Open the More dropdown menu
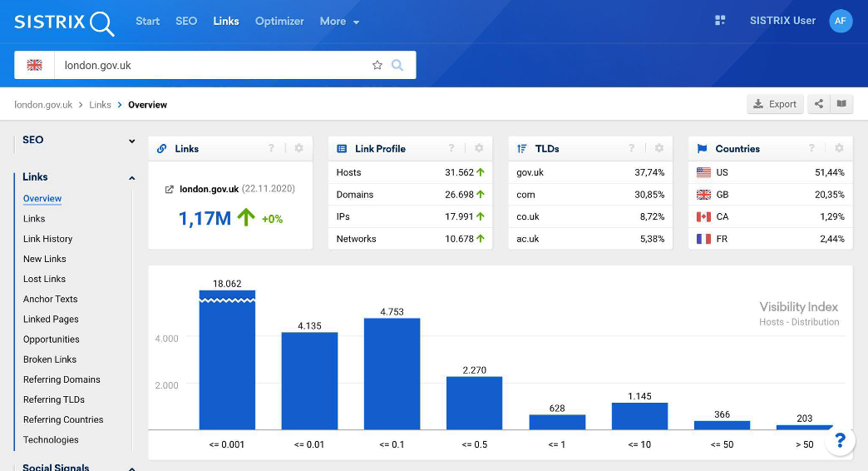 click(x=339, y=21)
